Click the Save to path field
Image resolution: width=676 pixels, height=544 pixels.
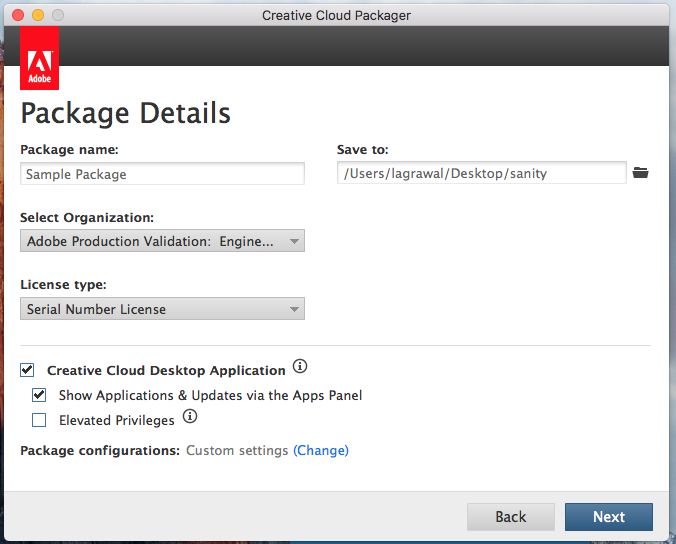pos(481,173)
